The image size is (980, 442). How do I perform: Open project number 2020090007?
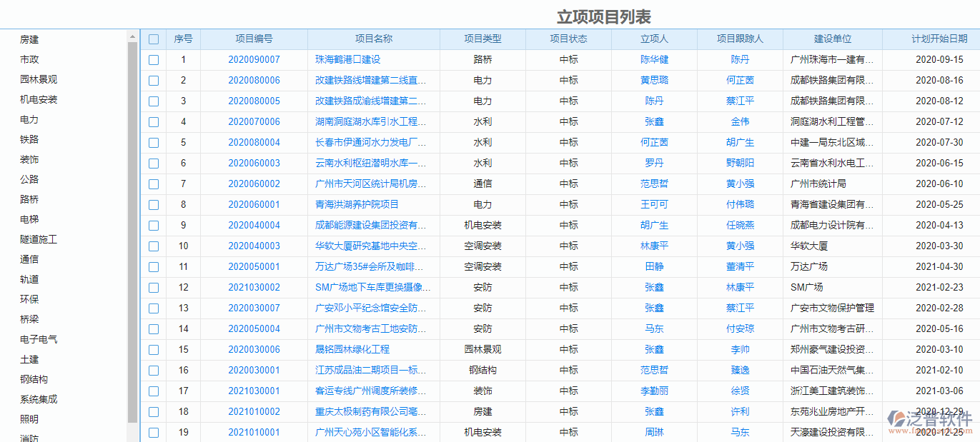255,60
